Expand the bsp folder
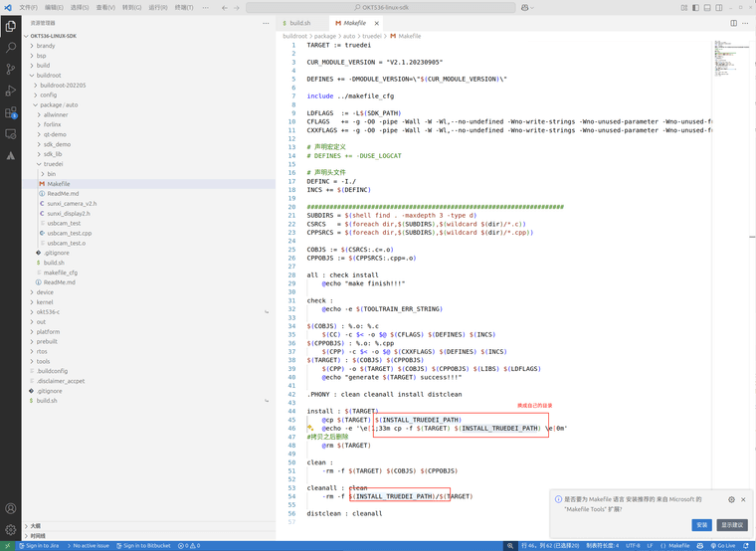This screenshot has width=756, height=551. (149, 56)
